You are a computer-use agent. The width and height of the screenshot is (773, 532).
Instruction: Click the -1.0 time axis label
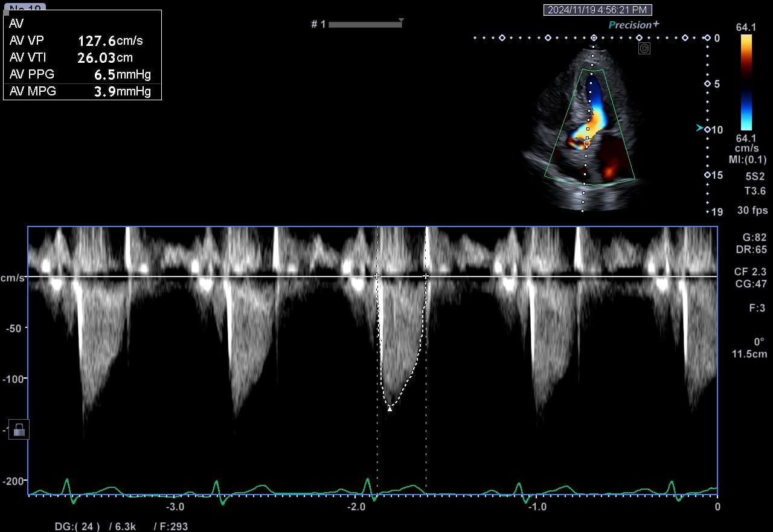coord(537,507)
